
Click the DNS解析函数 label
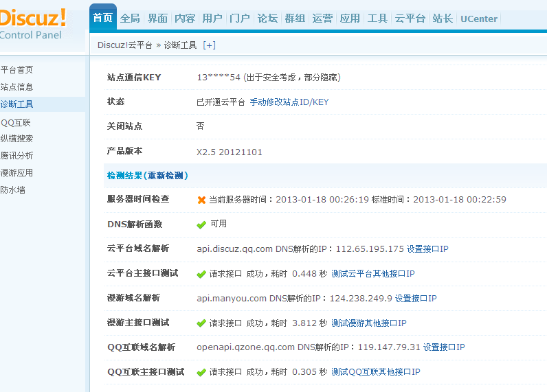(x=135, y=224)
